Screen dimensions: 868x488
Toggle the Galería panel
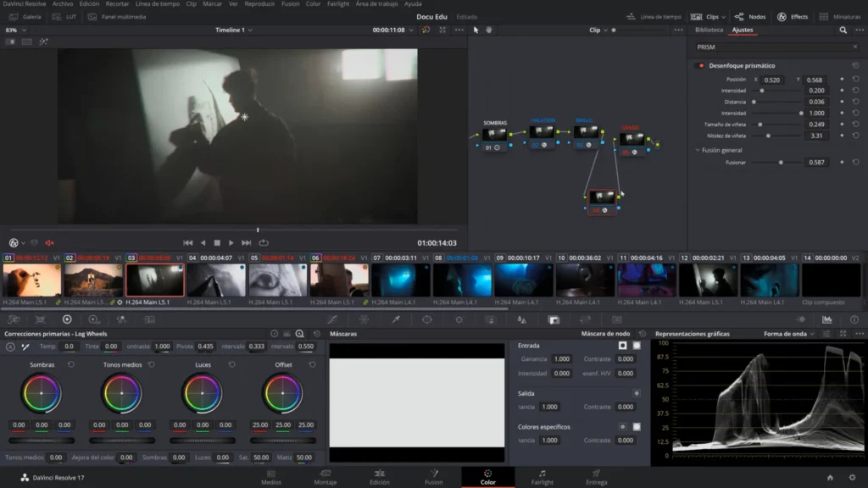click(x=25, y=16)
